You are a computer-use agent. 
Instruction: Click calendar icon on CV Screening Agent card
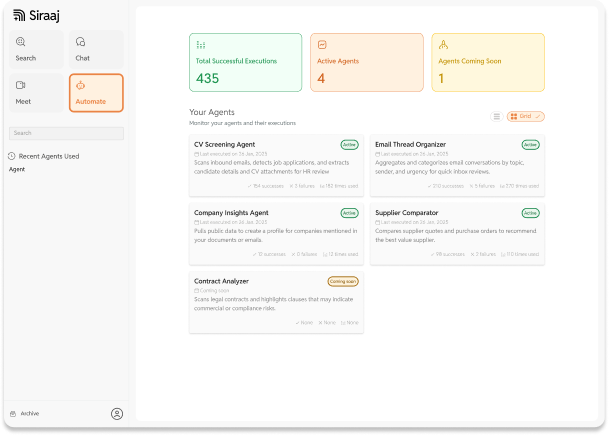(x=197, y=154)
